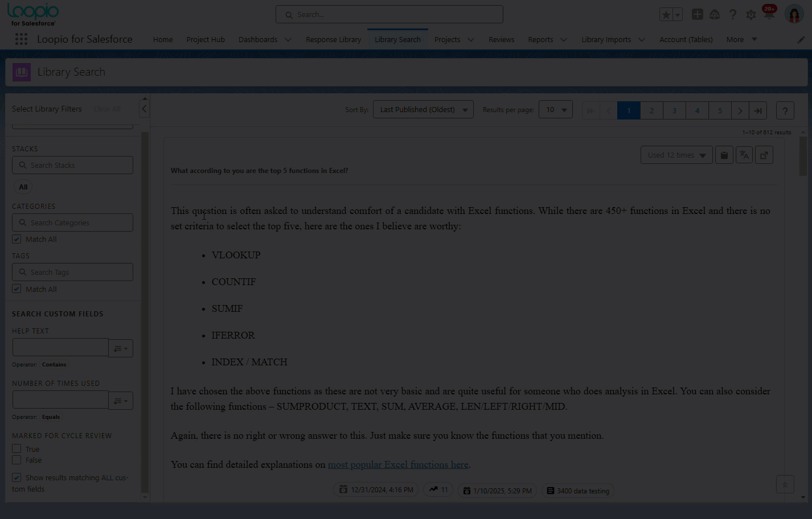Image resolution: width=812 pixels, height=519 pixels.
Task: Select the All stacks pill
Action: click(23, 187)
